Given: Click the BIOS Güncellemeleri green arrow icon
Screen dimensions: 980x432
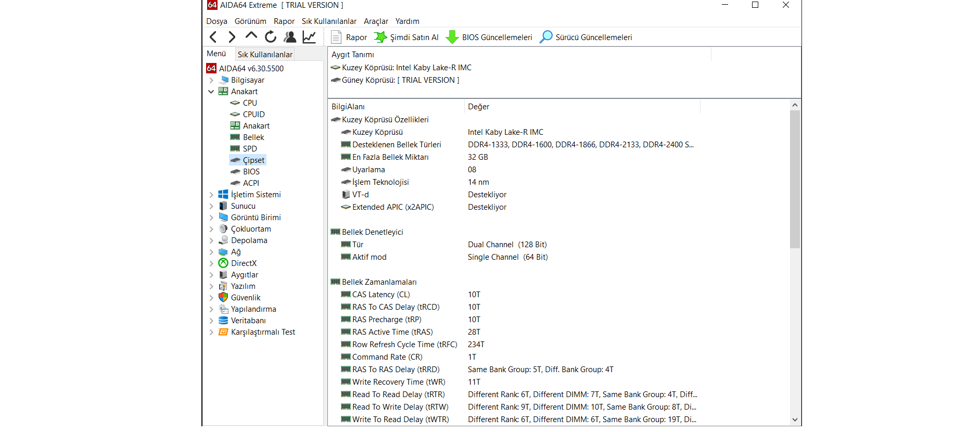Looking at the screenshot, I should tap(452, 37).
